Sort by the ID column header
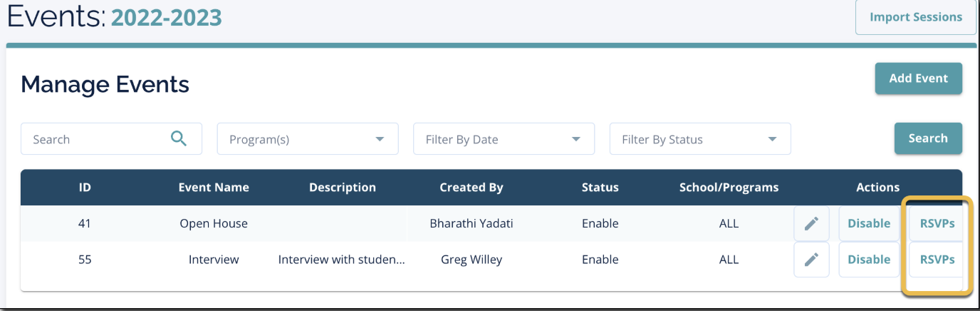Screen dimensions: 980x311 (85, 188)
